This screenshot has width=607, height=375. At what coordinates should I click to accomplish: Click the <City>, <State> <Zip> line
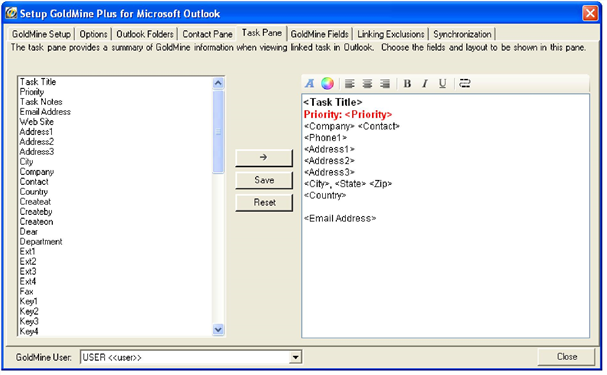coord(348,184)
